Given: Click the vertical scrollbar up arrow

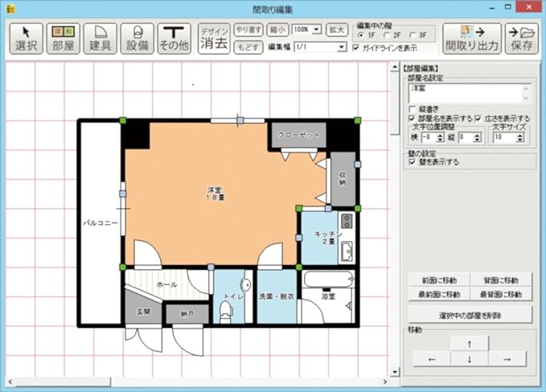Looking at the screenshot, I should tap(395, 67).
